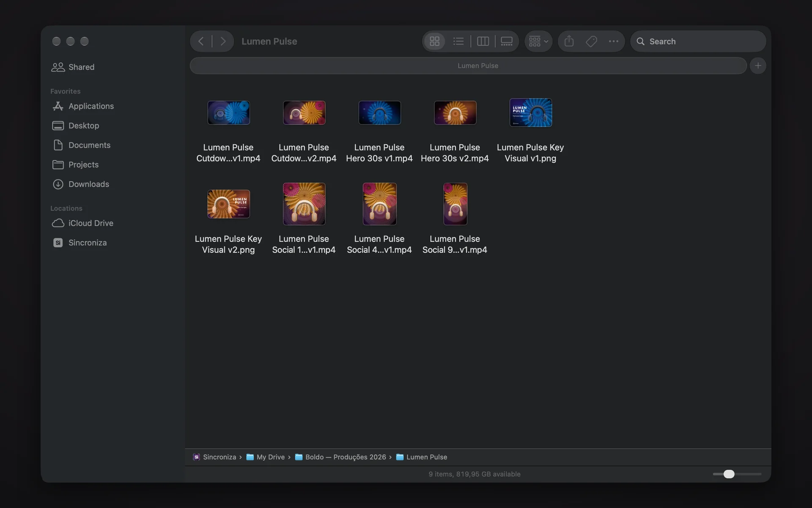Click Boldo — Produções 2026 path item
This screenshot has width=812, height=508.
340,457
